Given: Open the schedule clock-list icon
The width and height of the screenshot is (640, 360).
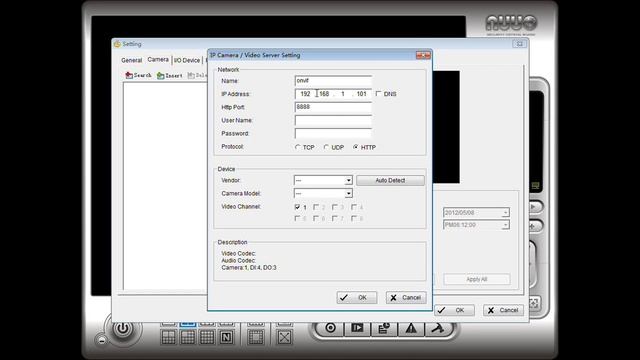Looking at the screenshot, I should coord(384,328).
